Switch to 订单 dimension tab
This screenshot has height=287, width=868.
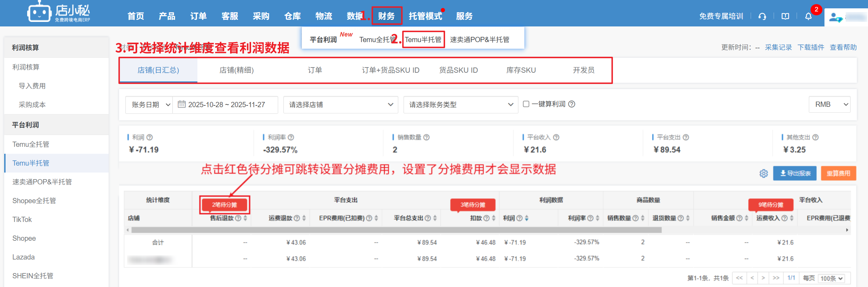[x=315, y=70]
